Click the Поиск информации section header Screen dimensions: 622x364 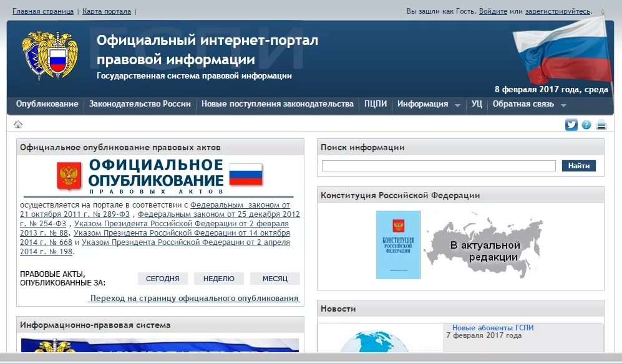tap(460, 147)
